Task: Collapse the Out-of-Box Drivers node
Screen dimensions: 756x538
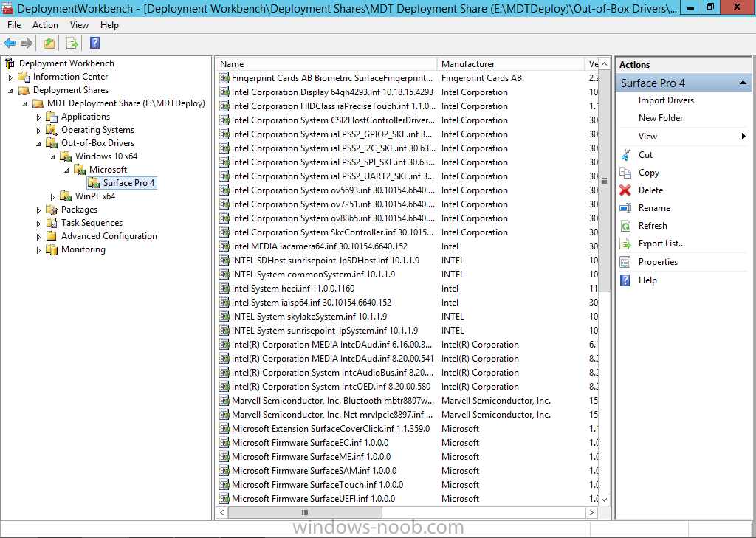Action: [38, 143]
